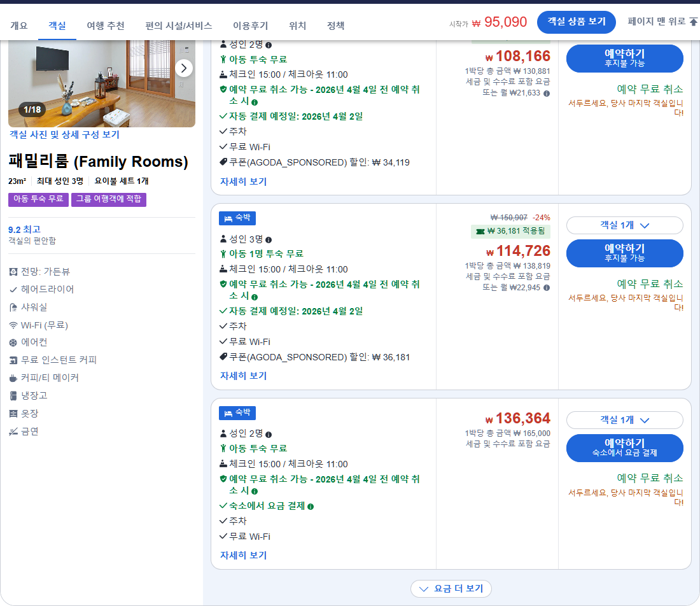Click the 숙박 bed badge on the ₩114,726 option
The height and width of the screenshot is (606, 700).
[x=237, y=218]
